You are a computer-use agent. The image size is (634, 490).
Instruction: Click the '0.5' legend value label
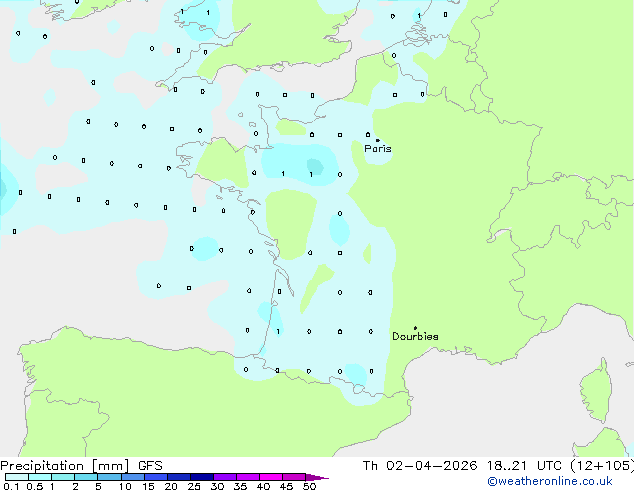coord(35,486)
